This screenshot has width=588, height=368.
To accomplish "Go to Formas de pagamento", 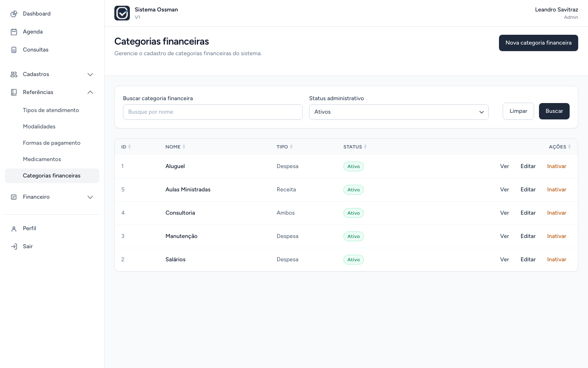I will (x=52, y=143).
